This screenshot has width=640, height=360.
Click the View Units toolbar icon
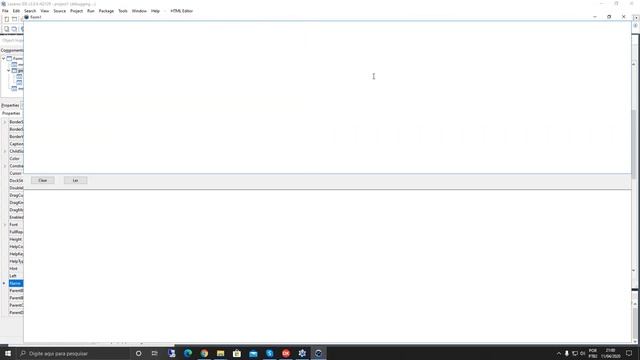(7, 29)
